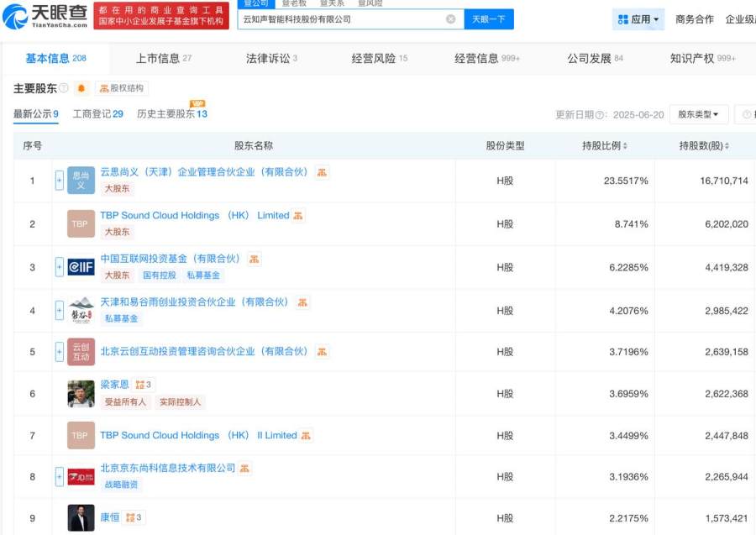Click the CIIF logo thumbnail

point(81,267)
